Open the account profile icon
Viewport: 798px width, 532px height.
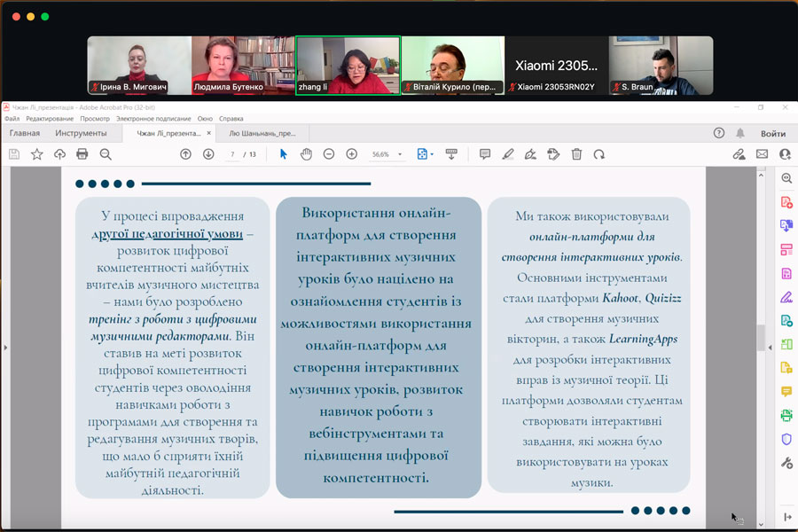coord(786,153)
